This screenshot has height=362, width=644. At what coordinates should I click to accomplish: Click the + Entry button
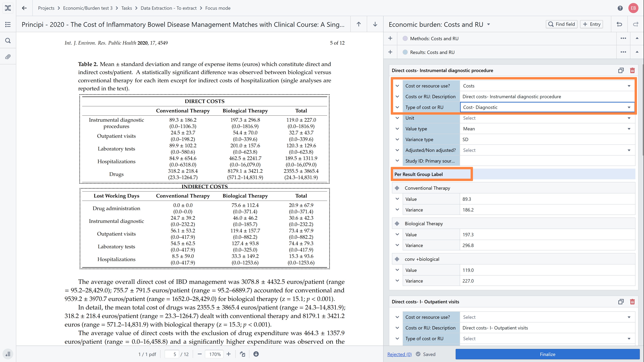point(592,24)
